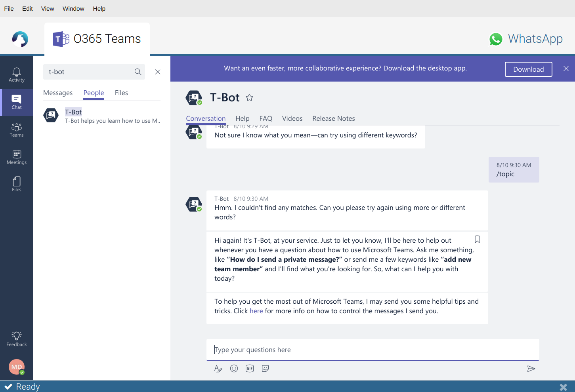This screenshot has height=392, width=575.
Task: Click the Download button in banner
Action: click(x=529, y=69)
